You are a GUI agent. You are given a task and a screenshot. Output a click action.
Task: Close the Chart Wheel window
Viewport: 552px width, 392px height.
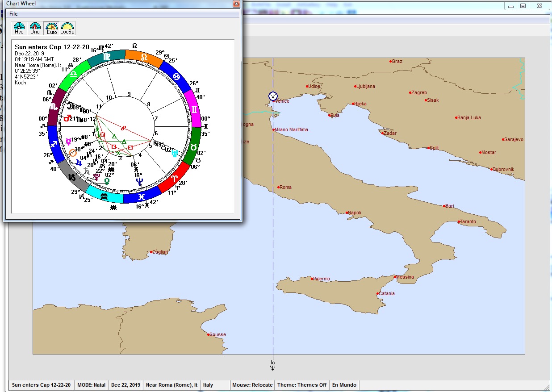237,4
